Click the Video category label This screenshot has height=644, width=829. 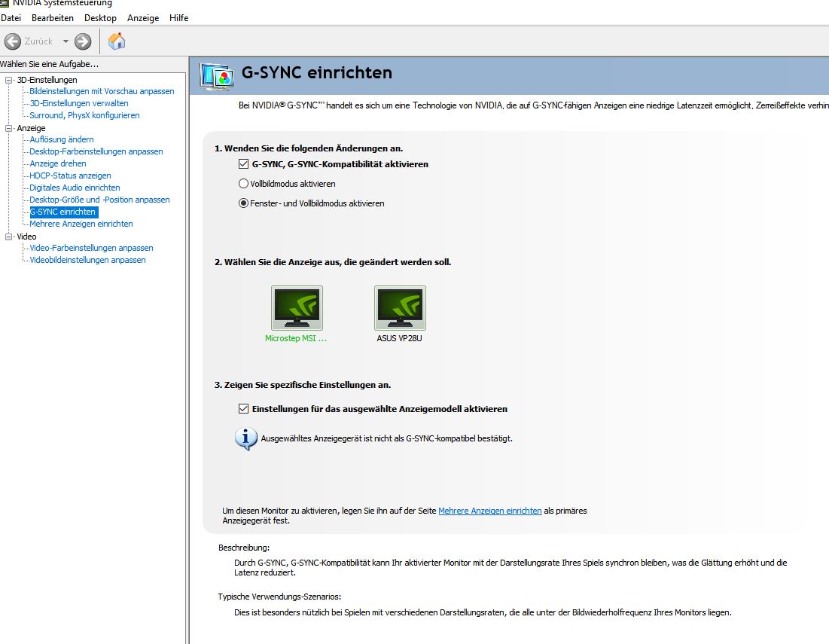(26, 237)
